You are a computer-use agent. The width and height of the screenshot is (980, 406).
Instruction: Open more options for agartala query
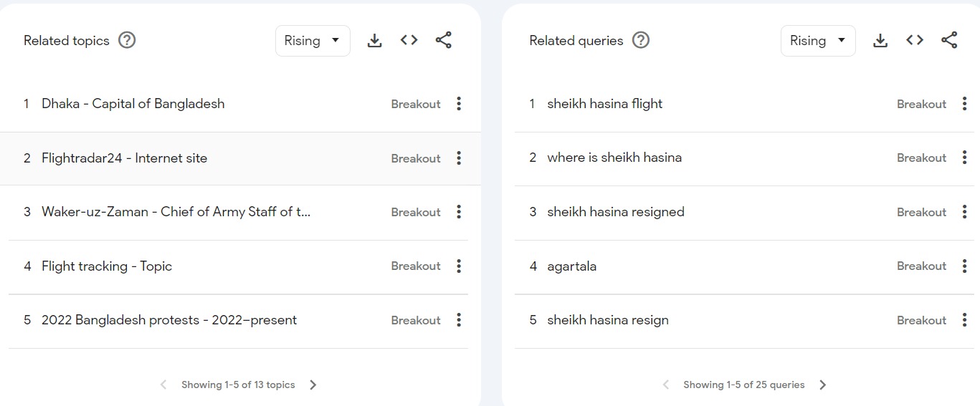[965, 266]
